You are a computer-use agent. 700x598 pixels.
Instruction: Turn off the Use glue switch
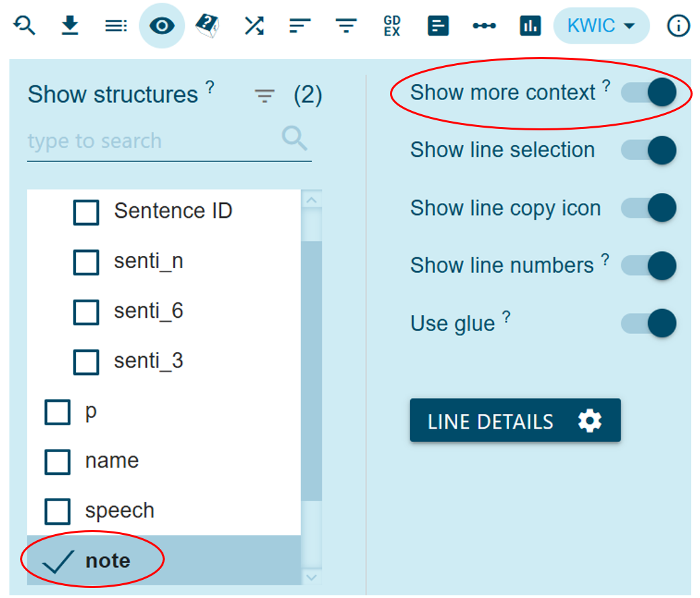tap(649, 323)
